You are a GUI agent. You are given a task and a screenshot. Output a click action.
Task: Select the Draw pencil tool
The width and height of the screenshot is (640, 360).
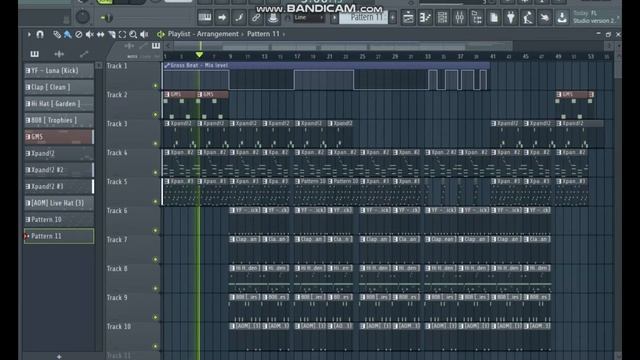(x=57, y=35)
